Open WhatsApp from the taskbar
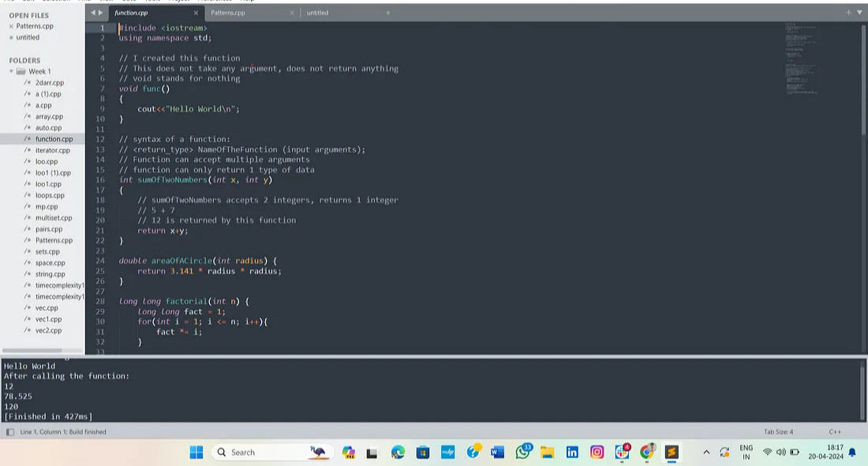 (522, 452)
